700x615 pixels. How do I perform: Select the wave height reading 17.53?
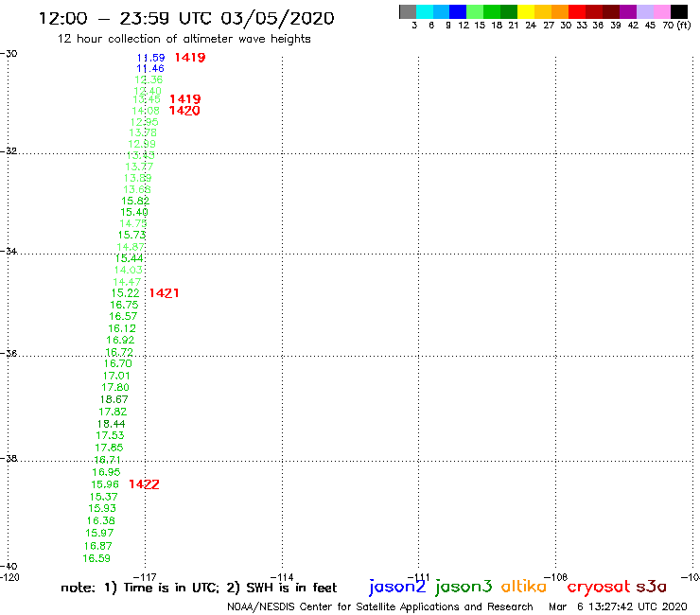click(x=110, y=435)
